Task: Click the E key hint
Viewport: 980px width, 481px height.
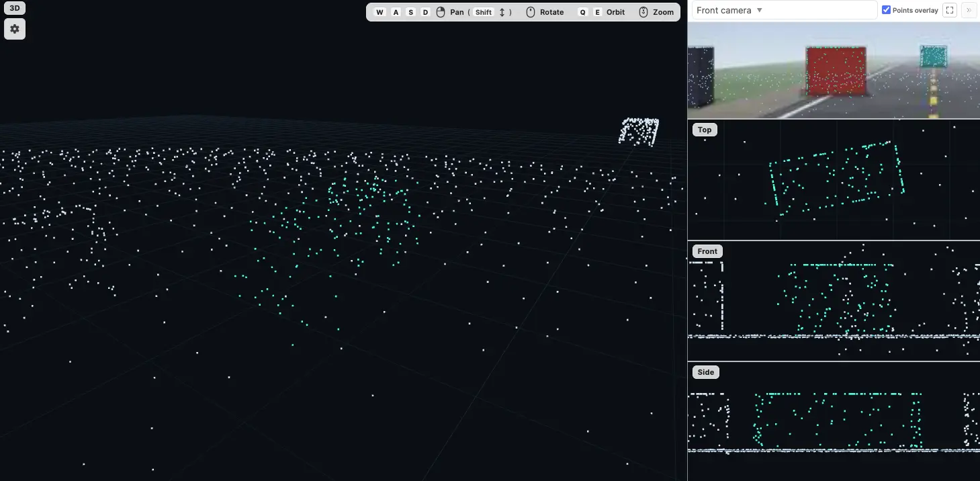Action: pos(598,12)
